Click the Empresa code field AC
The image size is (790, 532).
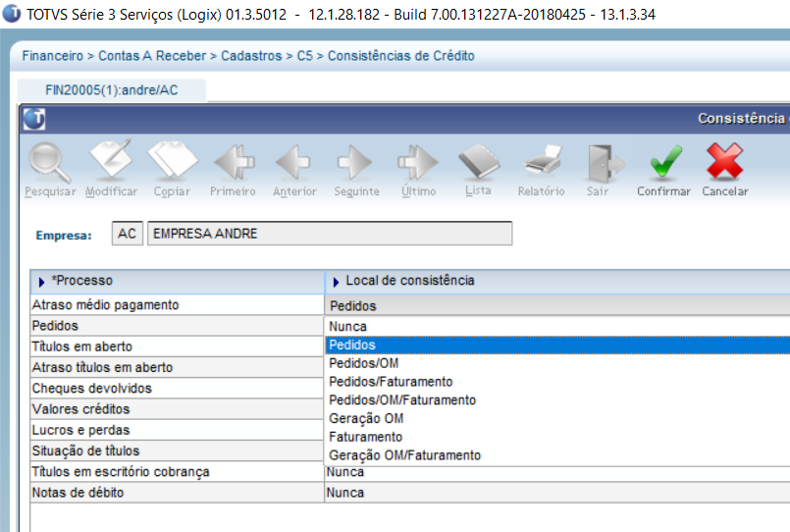coord(128,234)
